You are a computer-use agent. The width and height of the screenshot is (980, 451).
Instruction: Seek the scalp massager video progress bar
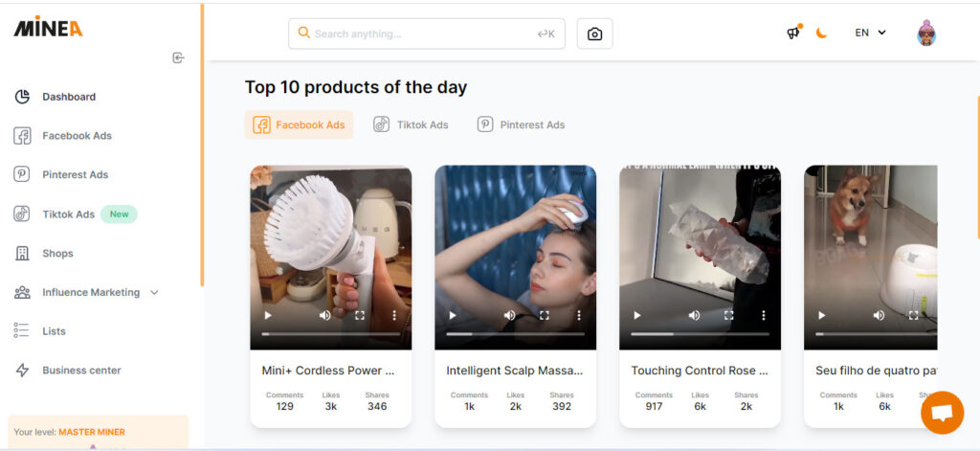pos(515,334)
